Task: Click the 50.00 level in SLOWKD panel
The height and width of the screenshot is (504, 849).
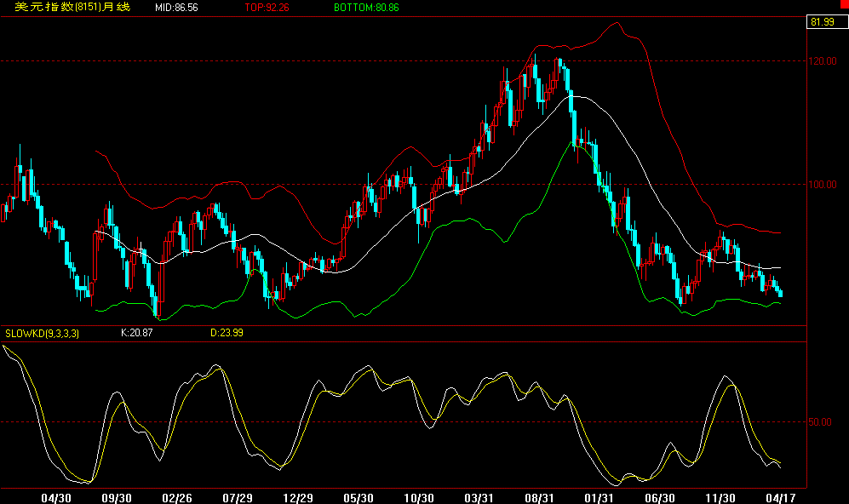Action: pyautogui.click(x=820, y=421)
